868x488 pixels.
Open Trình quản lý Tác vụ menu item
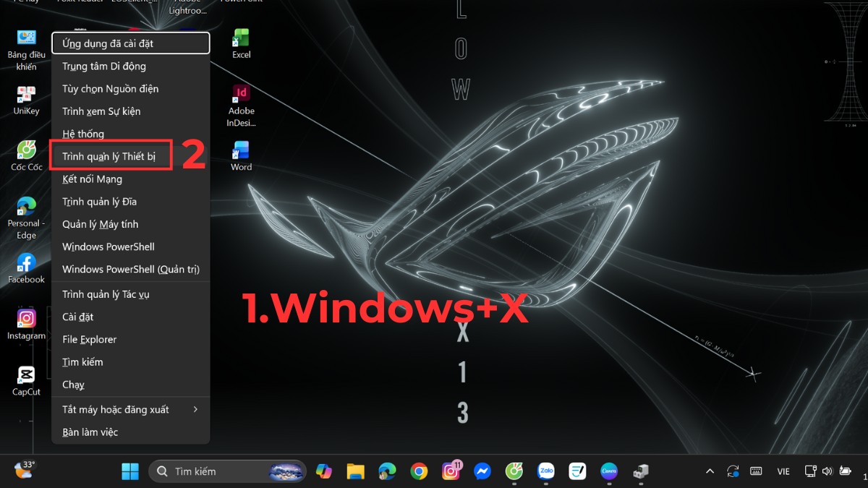click(131, 294)
